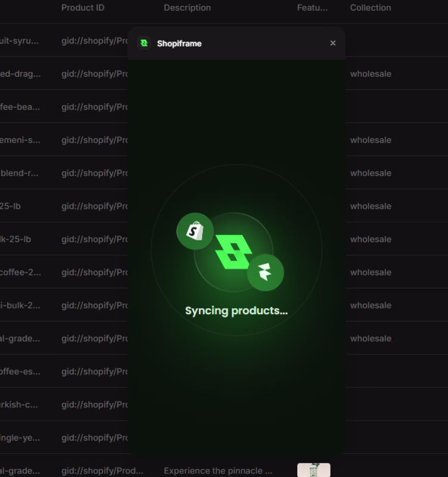Close the Shopiframe plugin panel
The image size is (448, 477).
point(333,43)
